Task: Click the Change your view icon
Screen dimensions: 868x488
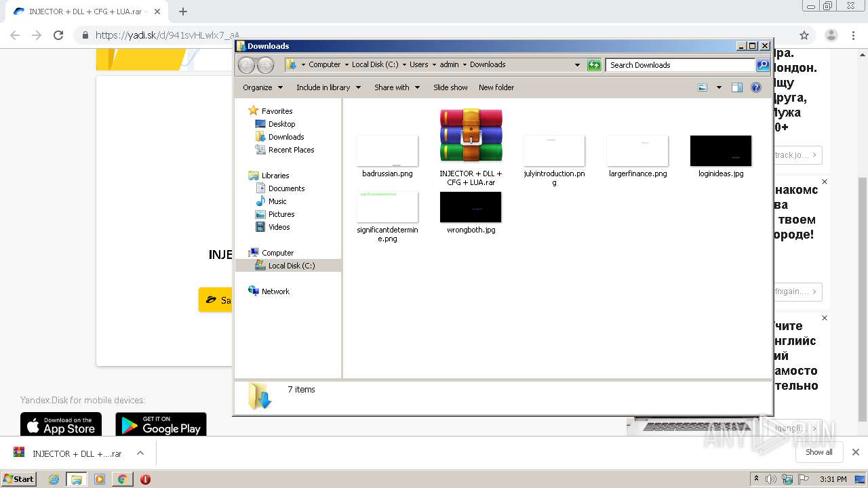Action: coord(703,87)
